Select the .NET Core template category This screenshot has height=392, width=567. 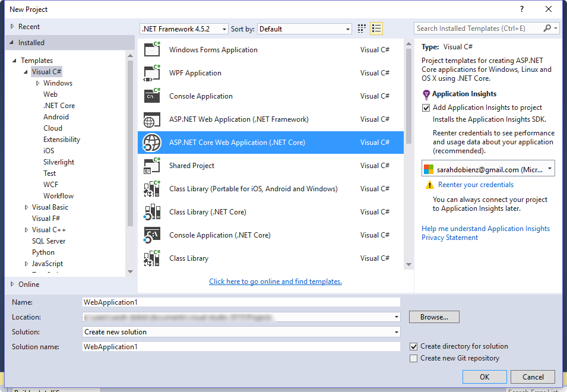[x=59, y=106]
